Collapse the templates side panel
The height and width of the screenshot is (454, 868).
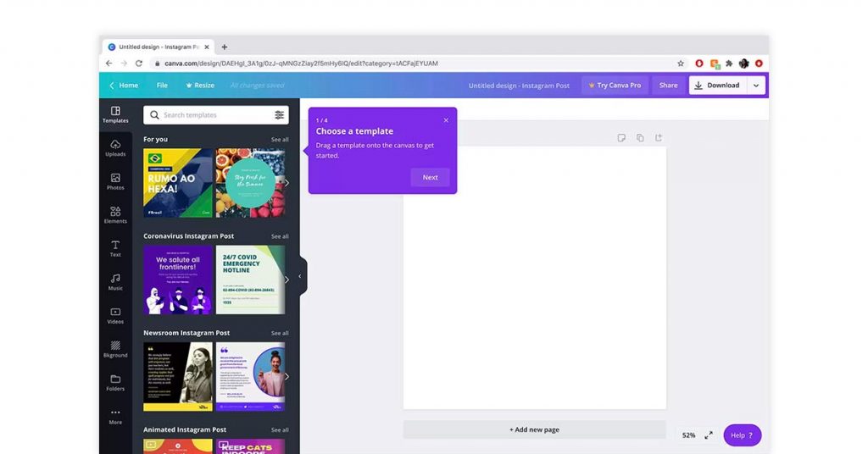pyautogui.click(x=300, y=276)
